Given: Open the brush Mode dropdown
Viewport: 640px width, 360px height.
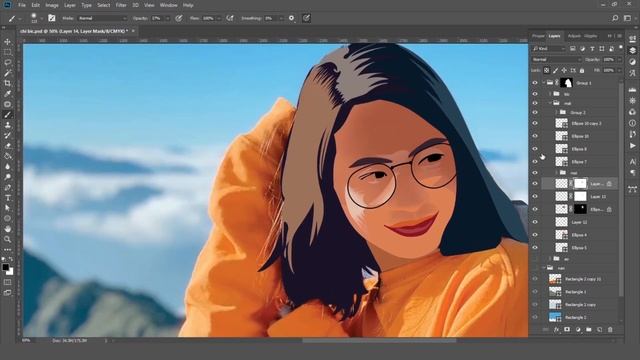Looking at the screenshot, I should tap(102, 18).
